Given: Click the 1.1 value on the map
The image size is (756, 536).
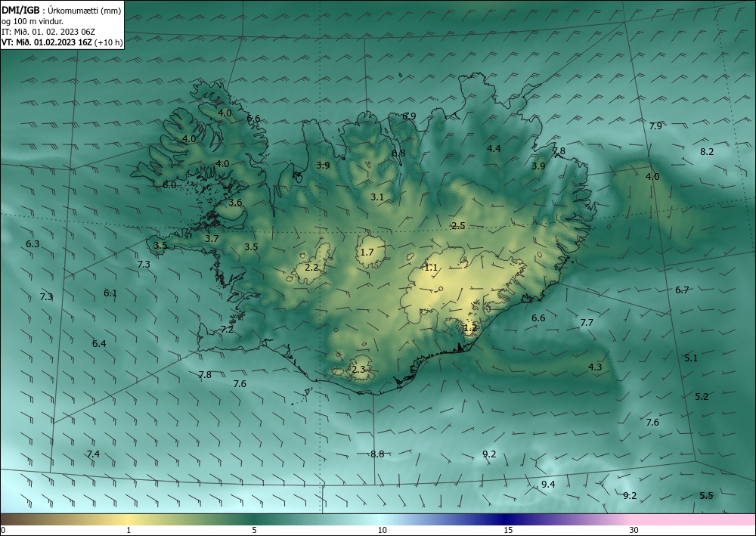Looking at the screenshot, I should [x=431, y=268].
